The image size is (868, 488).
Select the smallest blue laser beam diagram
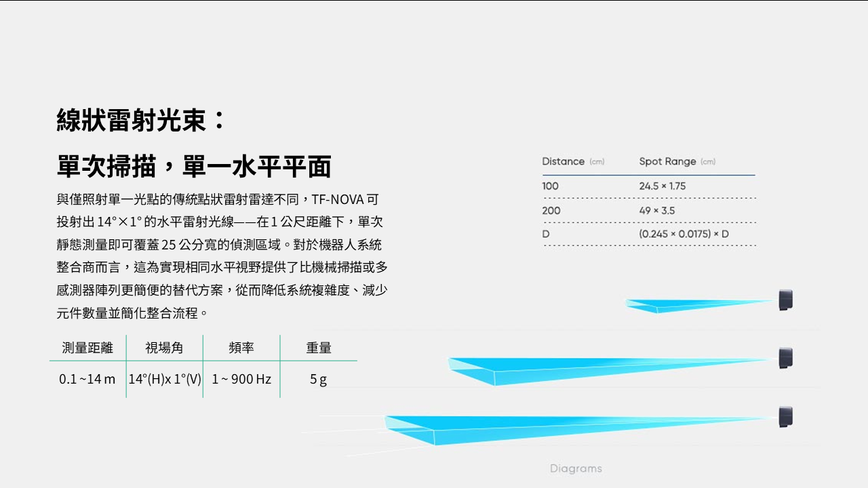coord(678,306)
